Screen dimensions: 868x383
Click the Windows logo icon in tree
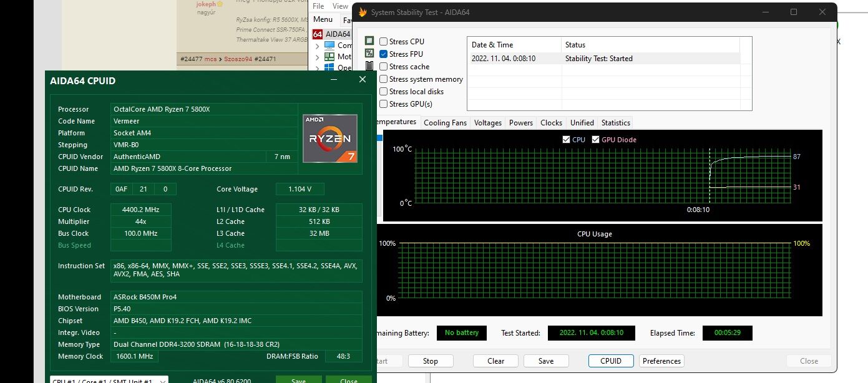tap(329, 68)
